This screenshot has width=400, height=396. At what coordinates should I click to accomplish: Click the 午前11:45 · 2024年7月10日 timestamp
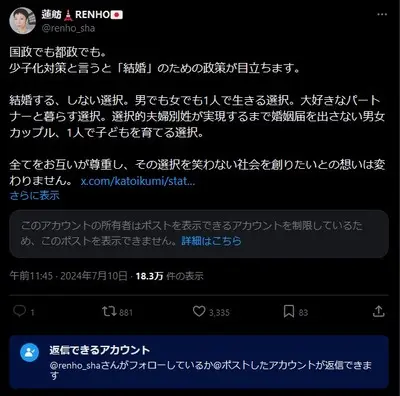click(68, 276)
